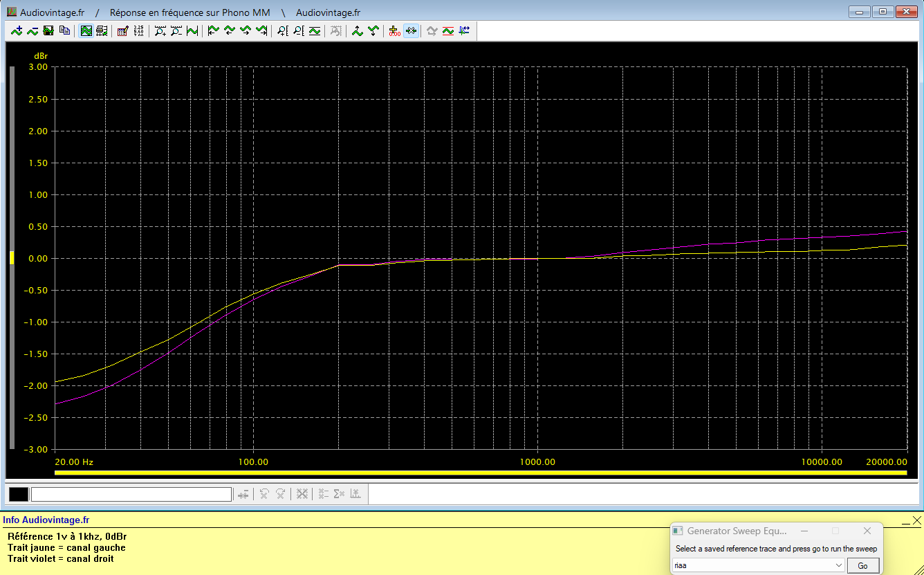The image size is (924, 575).
Task: Click the fourth green cursor arrow icon
Action: [x=261, y=30]
